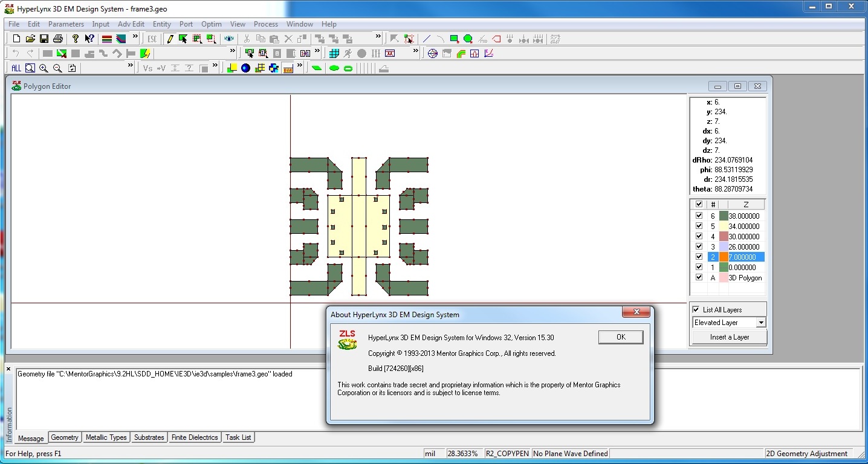The width and height of the screenshot is (868, 464).
Task: Uncheck visibility for layer 3
Action: 699,246
